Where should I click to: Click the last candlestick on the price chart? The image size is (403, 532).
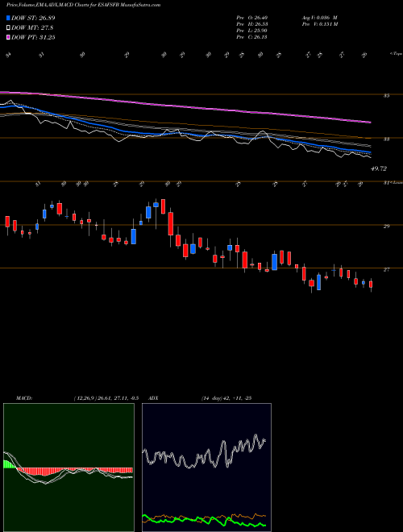(x=371, y=285)
